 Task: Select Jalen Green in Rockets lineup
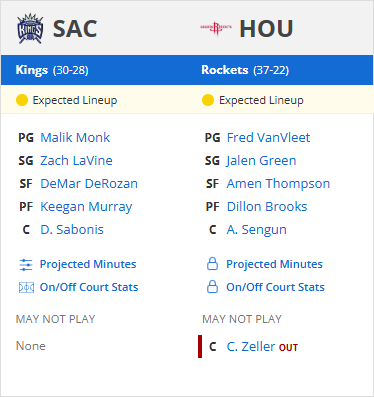(261, 161)
